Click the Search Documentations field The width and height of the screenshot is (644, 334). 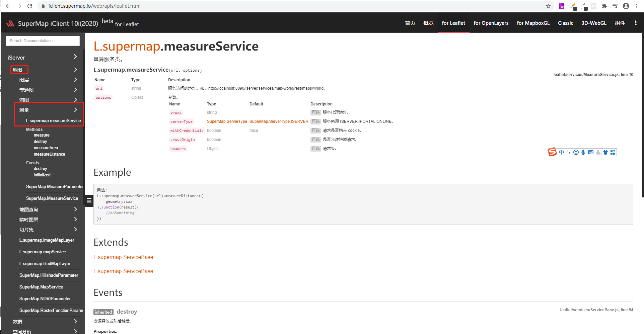(x=43, y=40)
